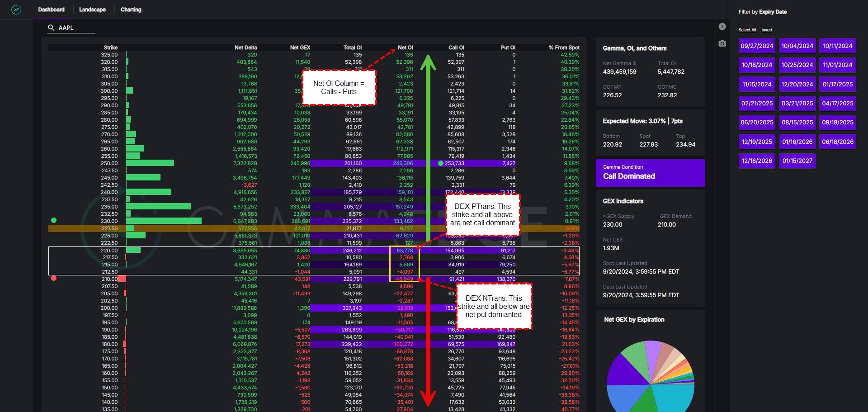Toggle the 12/20/2024 expiry filter

[x=797, y=84]
